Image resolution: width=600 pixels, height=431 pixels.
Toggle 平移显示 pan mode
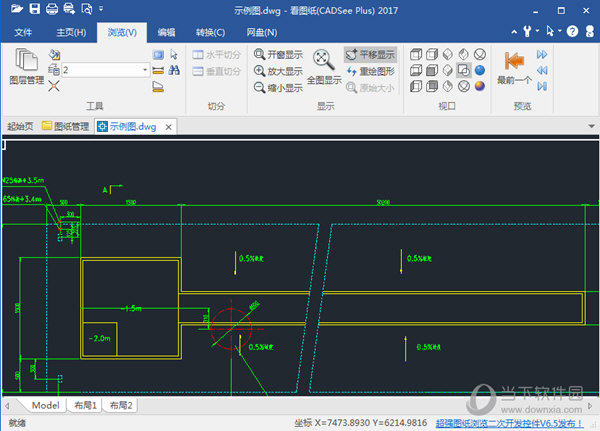[x=370, y=55]
